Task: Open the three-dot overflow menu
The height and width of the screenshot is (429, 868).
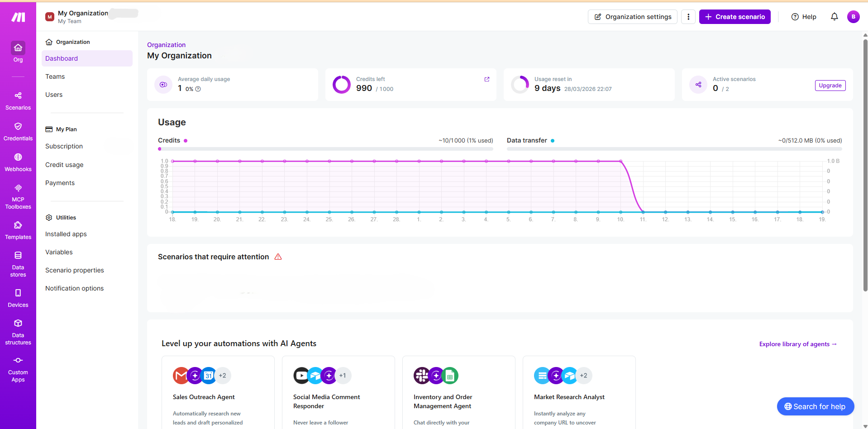Action: click(x=688, y=16)
